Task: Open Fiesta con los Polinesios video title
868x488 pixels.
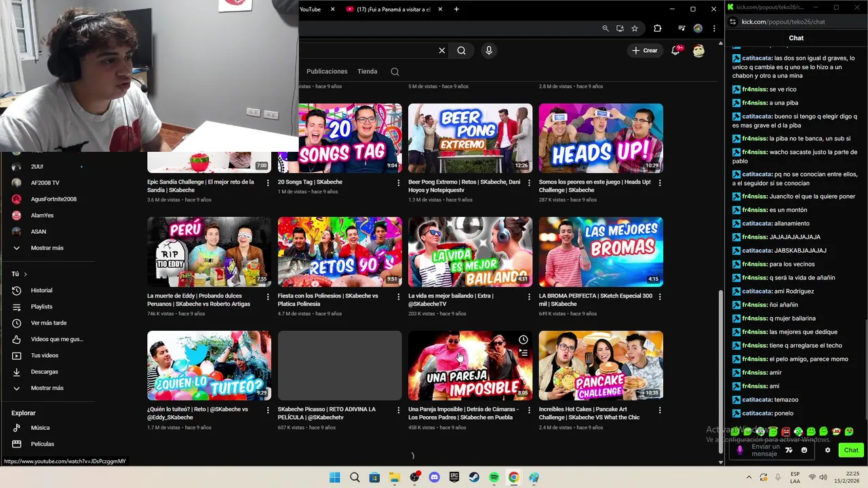Action: coord(328,300)
